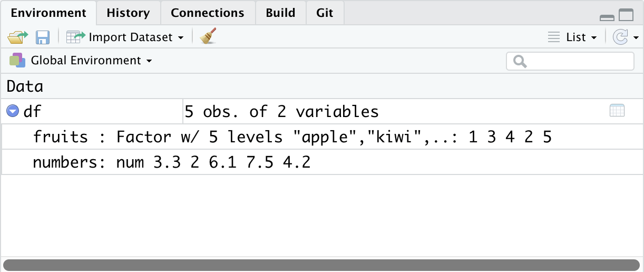Maximize the Environment pane
The image size is (644, 272).
point(626,16)
